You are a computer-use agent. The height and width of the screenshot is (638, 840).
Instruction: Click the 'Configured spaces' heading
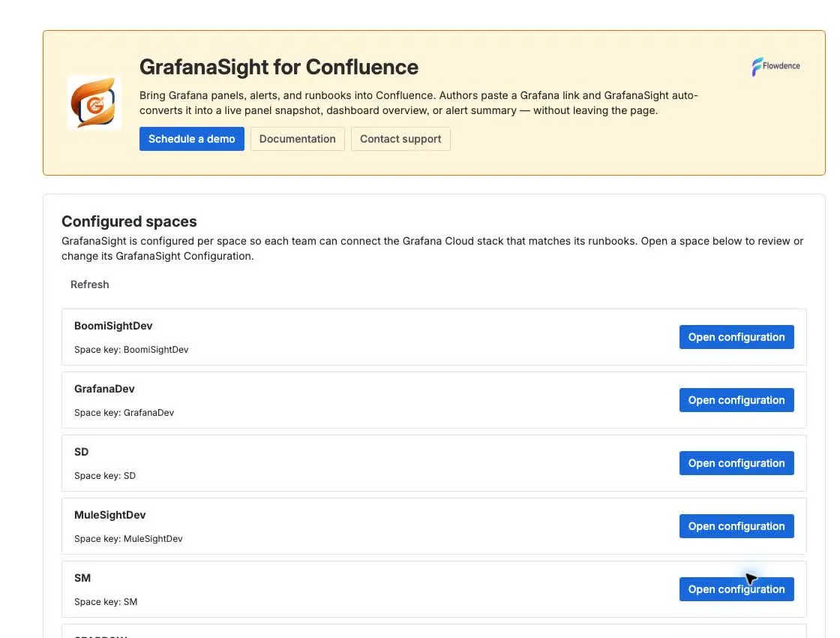point(129,221)
